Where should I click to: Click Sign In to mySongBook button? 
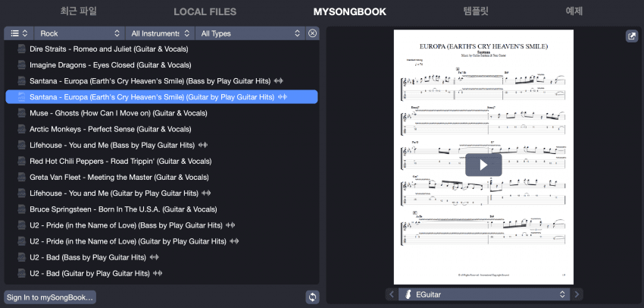tap(50, 297)
